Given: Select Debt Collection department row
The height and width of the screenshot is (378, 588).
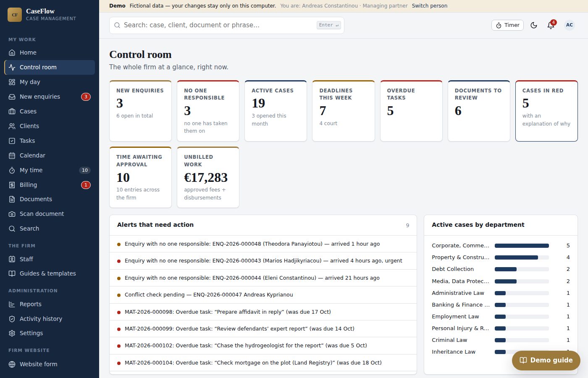Looking at the screenshot, I should (501, 269).
